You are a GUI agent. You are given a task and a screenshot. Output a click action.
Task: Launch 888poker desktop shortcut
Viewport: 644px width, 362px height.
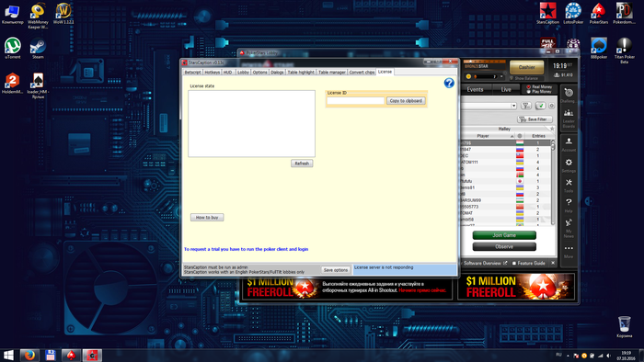(x=598, y=48)
